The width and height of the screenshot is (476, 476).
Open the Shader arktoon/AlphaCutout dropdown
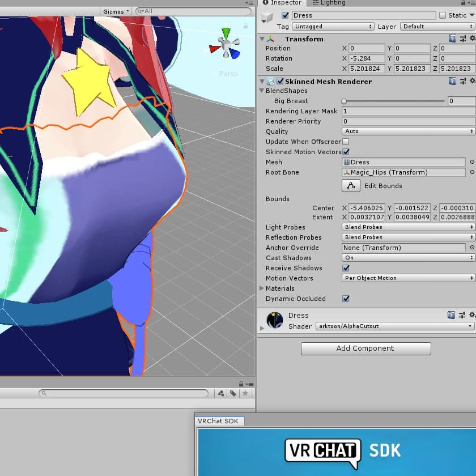pyautogui.click(x=394, y=326)
